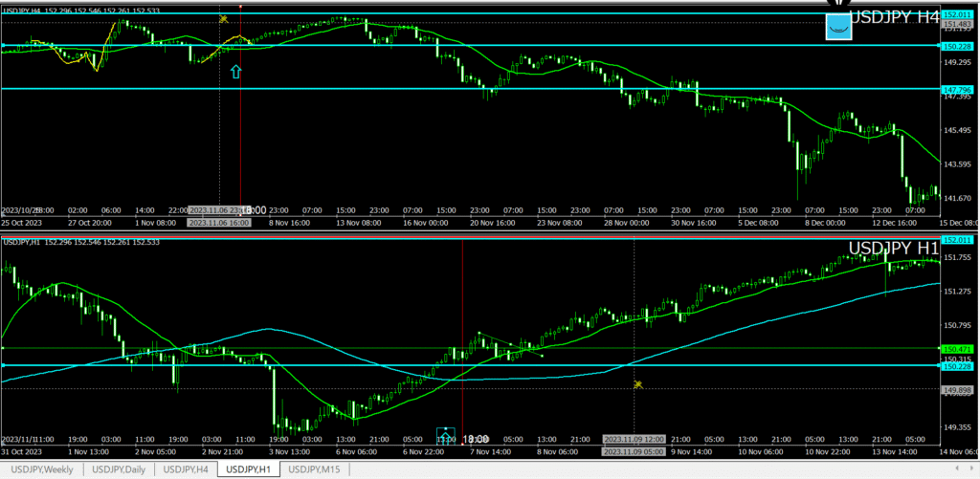Screen dimensions: 980x479
Task: Select the cyan up arrow in H4 chart
Action: pos(235,71)
